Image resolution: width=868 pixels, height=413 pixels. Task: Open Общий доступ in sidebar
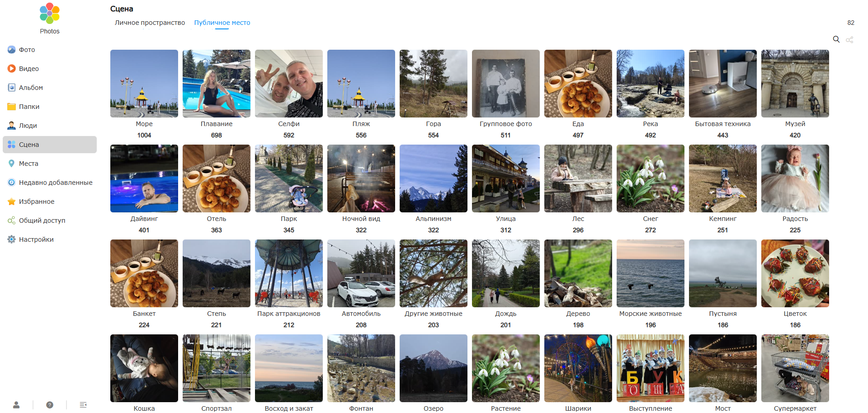pos(42,221)
